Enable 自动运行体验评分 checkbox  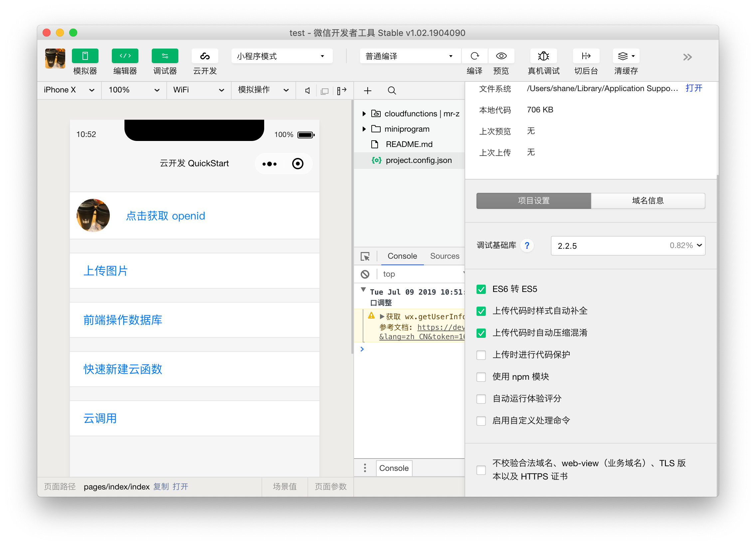pos(481,399)
